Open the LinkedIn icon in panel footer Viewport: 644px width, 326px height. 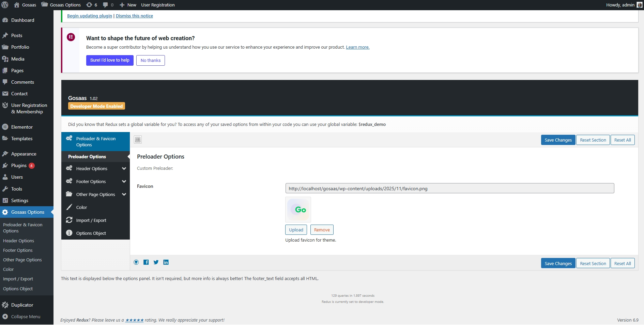166,262
